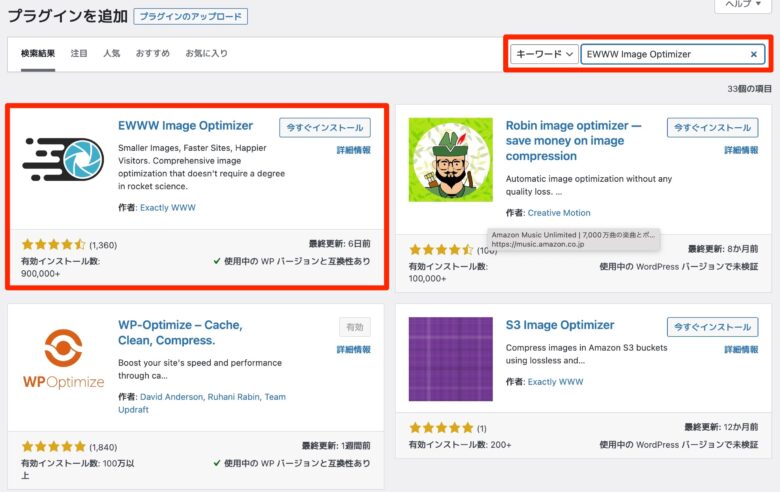The image size is (780, 492).
Task: Open the ヘルプ dropdown tab
Action: [x=743, y=4]
